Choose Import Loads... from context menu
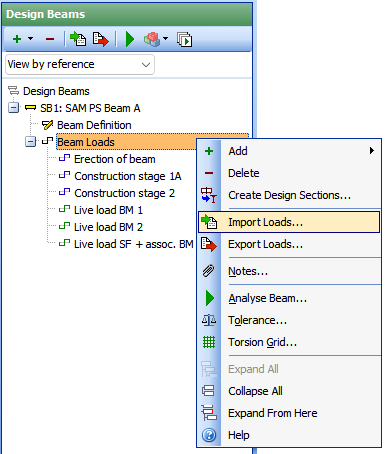Image resolution: width=388 pixels, height=454 pixels. coord(289,222)
